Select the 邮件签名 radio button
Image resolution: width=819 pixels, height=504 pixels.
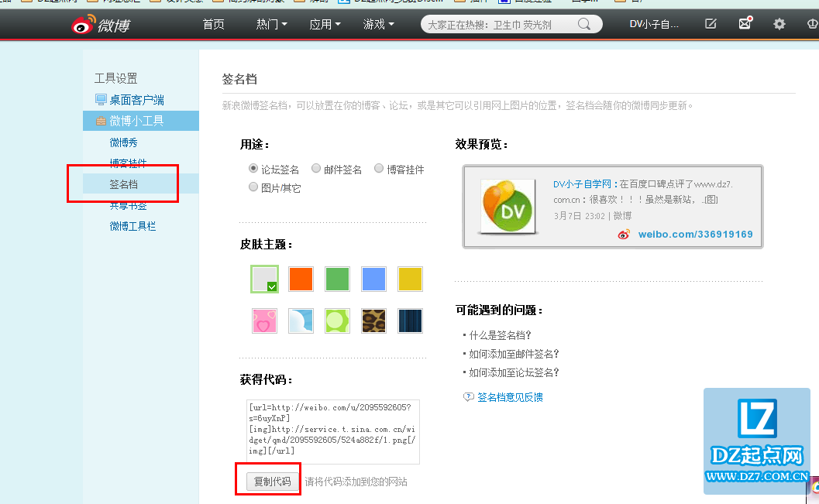pos(316,169)
